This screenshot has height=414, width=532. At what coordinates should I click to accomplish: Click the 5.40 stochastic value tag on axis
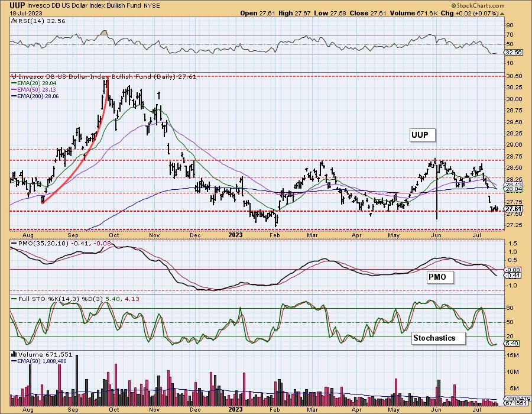[512, 344]
